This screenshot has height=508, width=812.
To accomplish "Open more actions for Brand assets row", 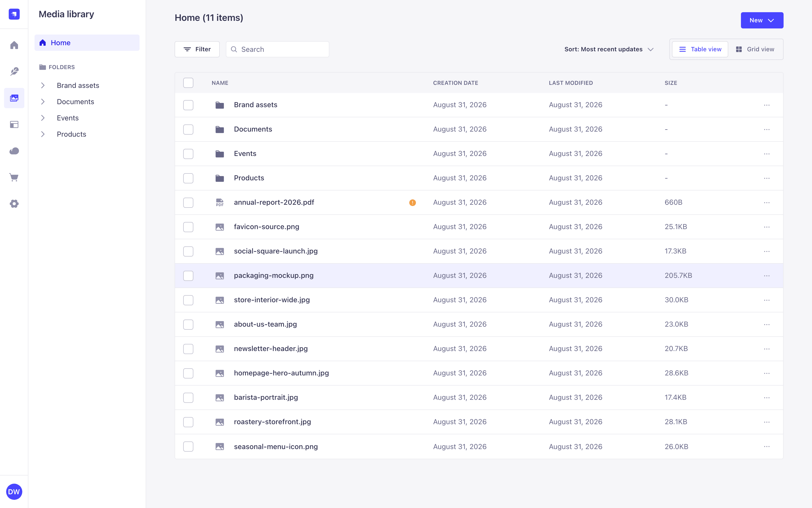I will 767,105.
